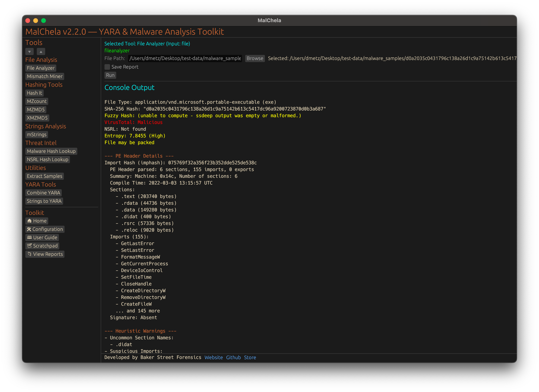Viewport: 539px width, 392px height.
Task: Select the Extract Samples utility
Action: tap(45, 176)
